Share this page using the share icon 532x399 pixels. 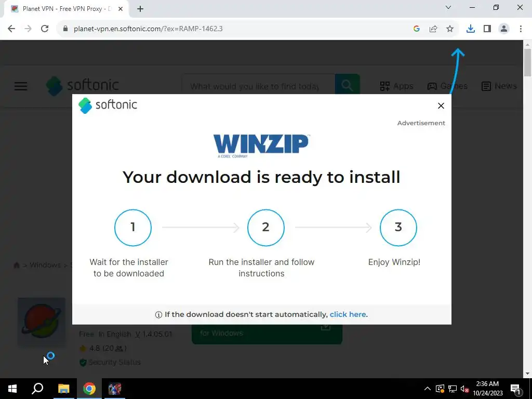coord(433,29)
